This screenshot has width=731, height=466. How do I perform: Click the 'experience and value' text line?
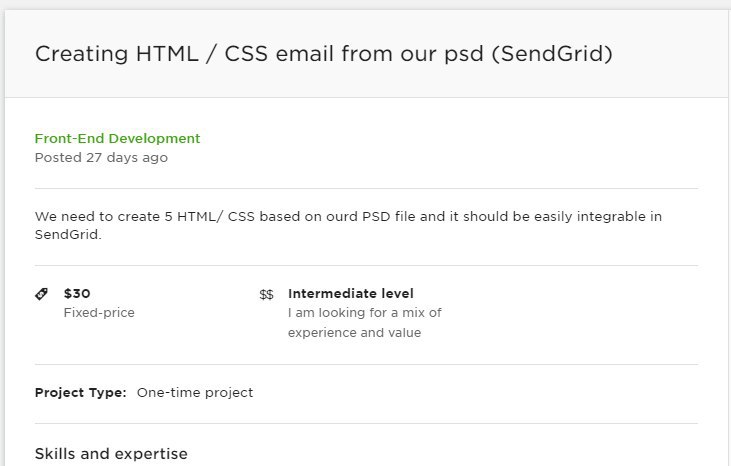click(x=354, y=333)
